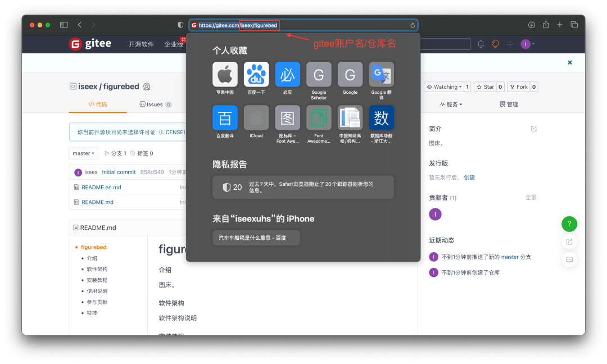Click the Gitee search field
Viewport: 607px width, 364px height.
[445, 44]
